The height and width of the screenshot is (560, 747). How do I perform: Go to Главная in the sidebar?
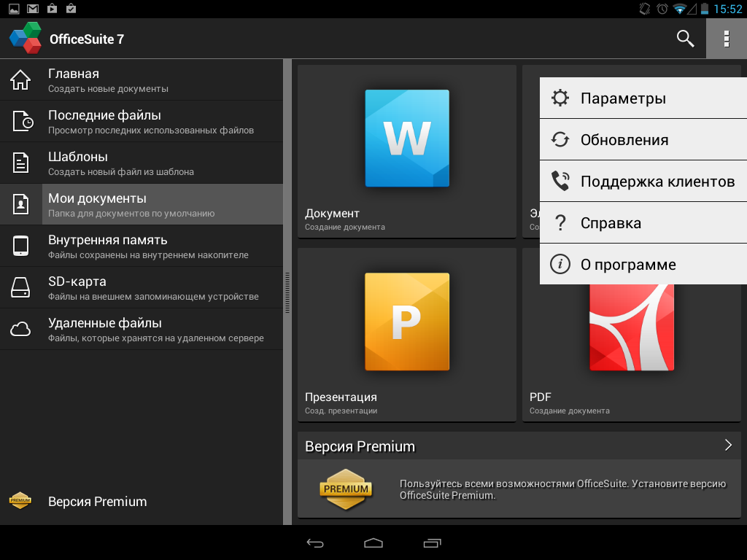pyautogui.click(x=142, y=80)
